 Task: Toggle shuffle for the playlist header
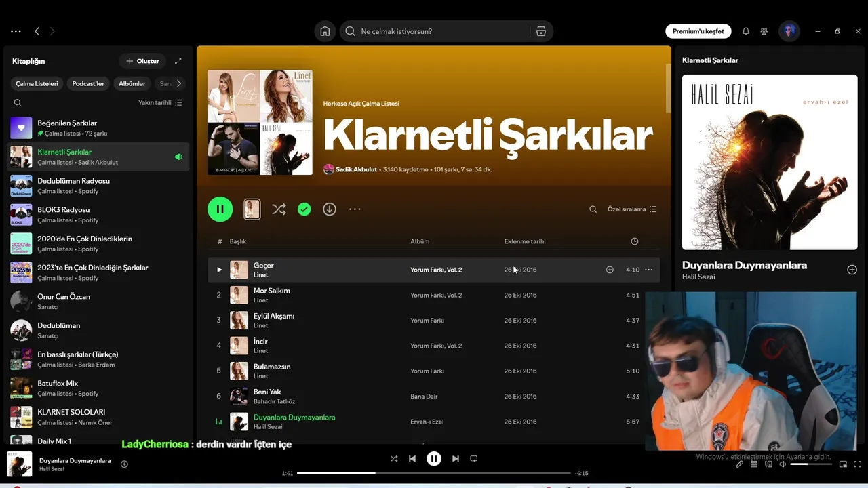(x=279, y=209)
